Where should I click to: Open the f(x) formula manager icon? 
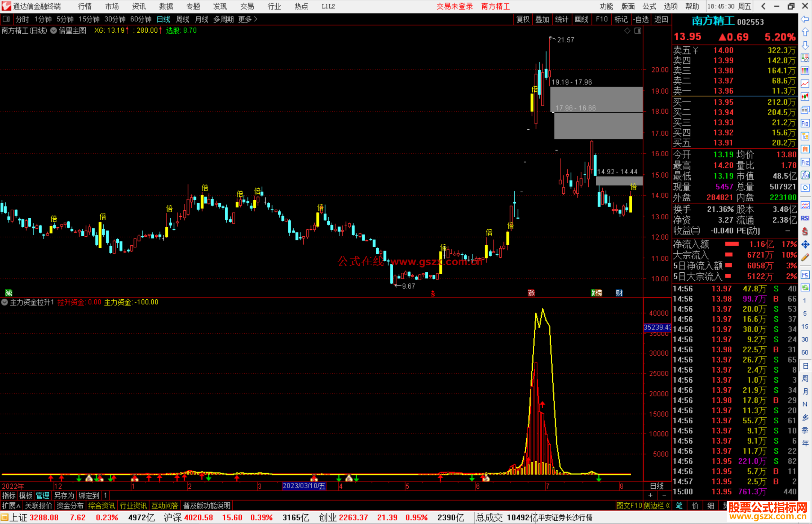805,175
